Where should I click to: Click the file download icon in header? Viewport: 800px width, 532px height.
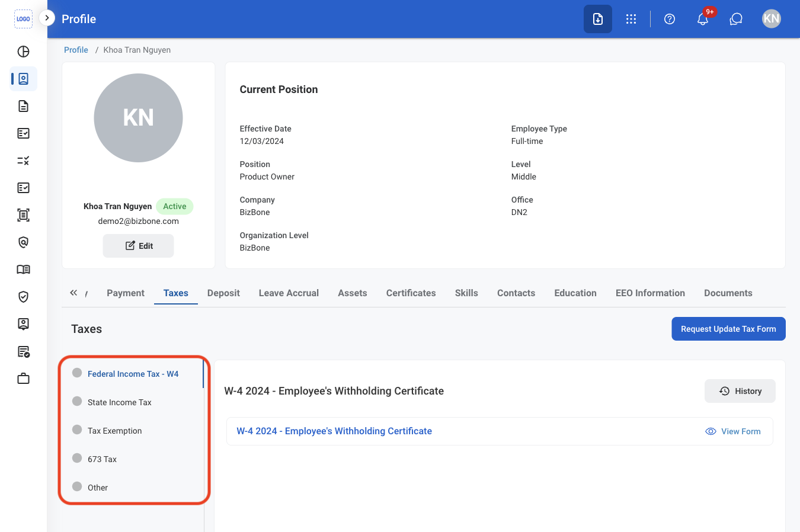(598, 19)
